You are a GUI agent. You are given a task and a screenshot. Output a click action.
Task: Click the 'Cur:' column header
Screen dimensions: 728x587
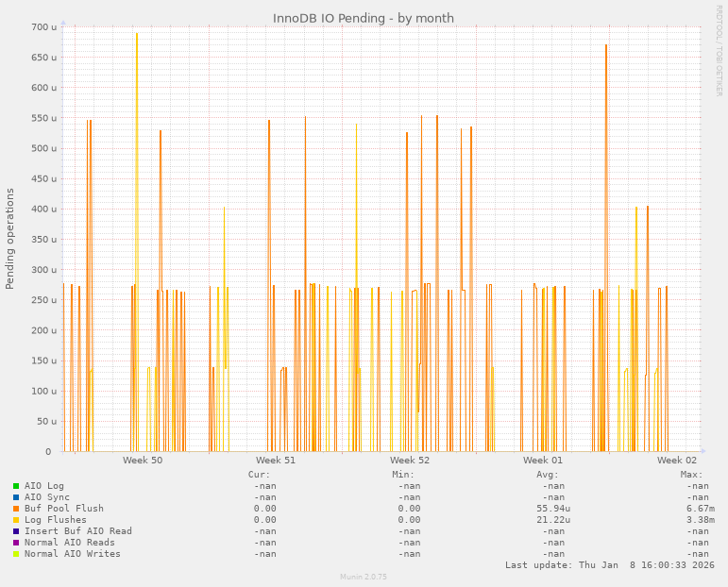pos(259,475)
